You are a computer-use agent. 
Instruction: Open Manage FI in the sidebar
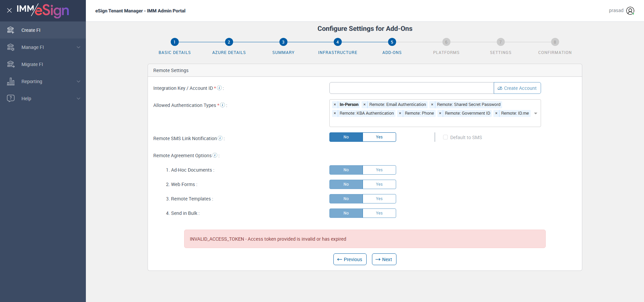point(43,47)
